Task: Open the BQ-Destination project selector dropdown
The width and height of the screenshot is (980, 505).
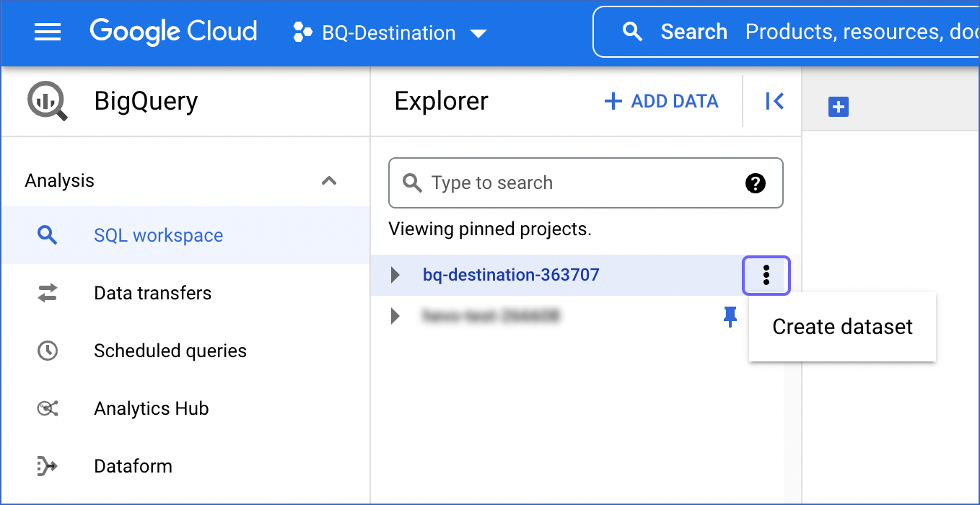Action: [390, 33]
